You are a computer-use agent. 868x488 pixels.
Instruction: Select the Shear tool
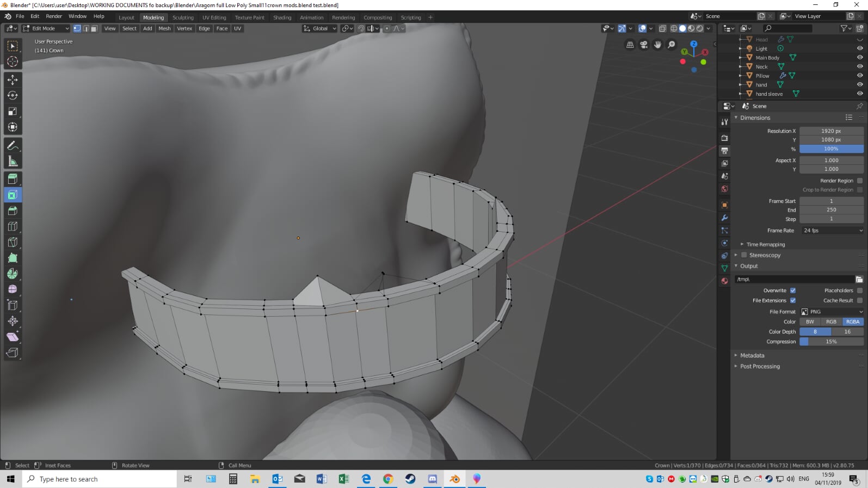(13, 337)
